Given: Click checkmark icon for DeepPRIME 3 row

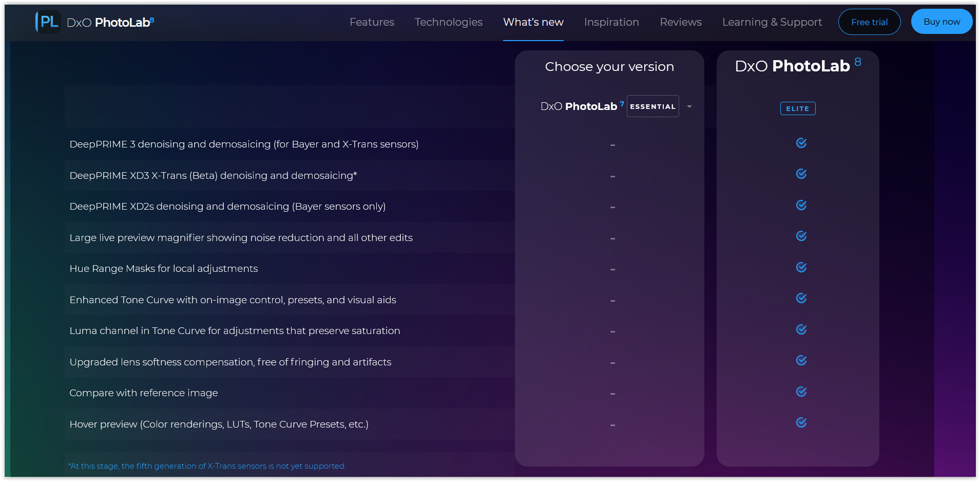Looking at the screenshot, I should [801, 143].
